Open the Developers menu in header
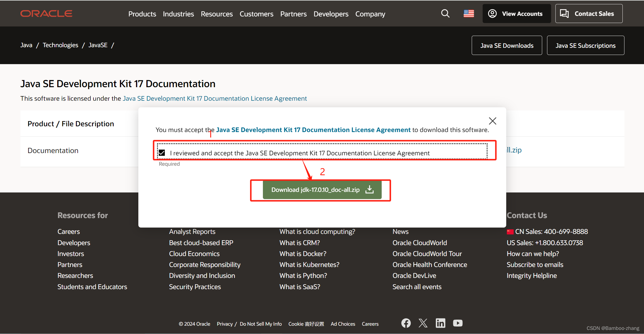Screen dimensions: 644x334 coord(331,14)
